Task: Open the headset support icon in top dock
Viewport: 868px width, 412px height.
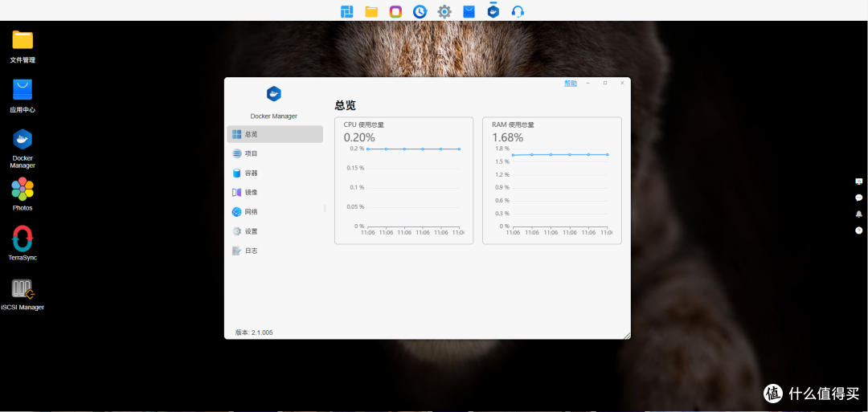Action: [518, 11]
